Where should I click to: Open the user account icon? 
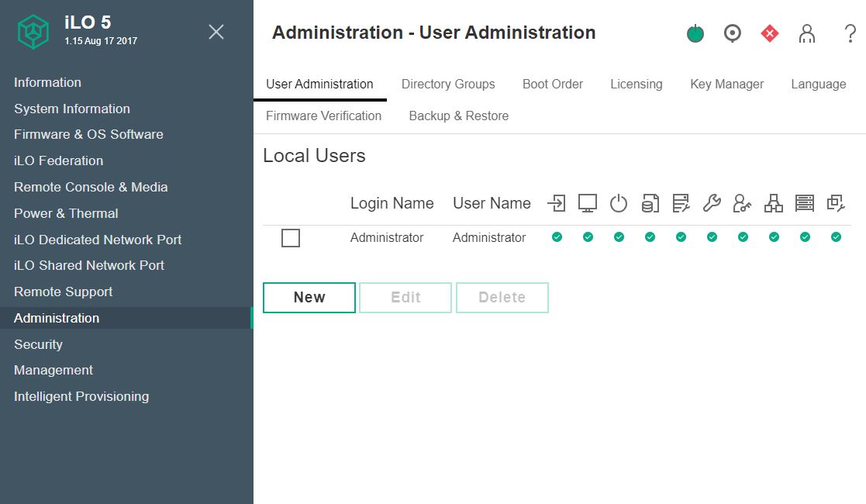tap(807, 33)
